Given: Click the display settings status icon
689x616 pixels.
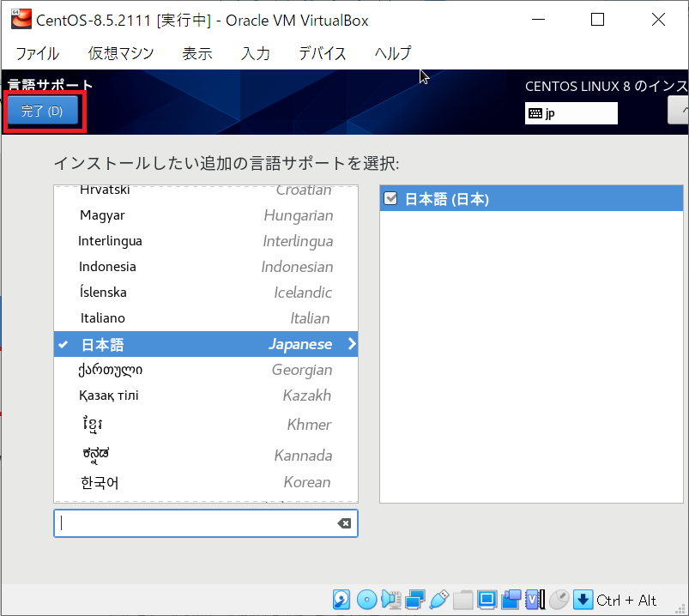Looking at the screenshot, I should (487, 600).
